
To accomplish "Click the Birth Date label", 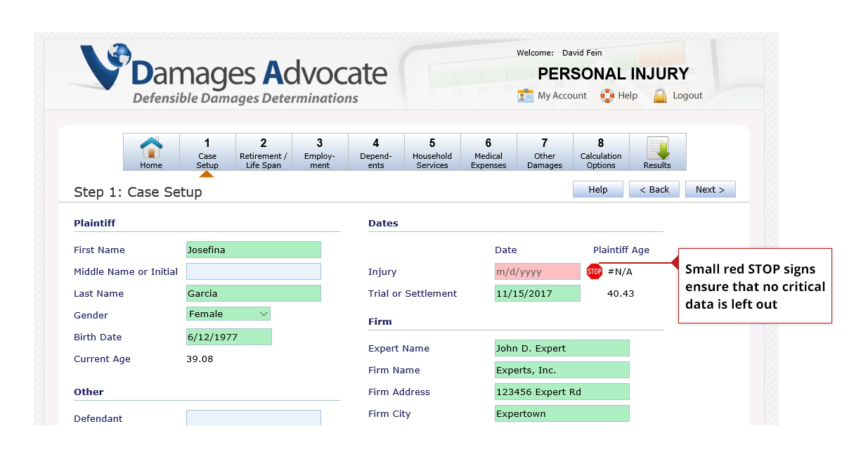I will click(x=98, y=337).
